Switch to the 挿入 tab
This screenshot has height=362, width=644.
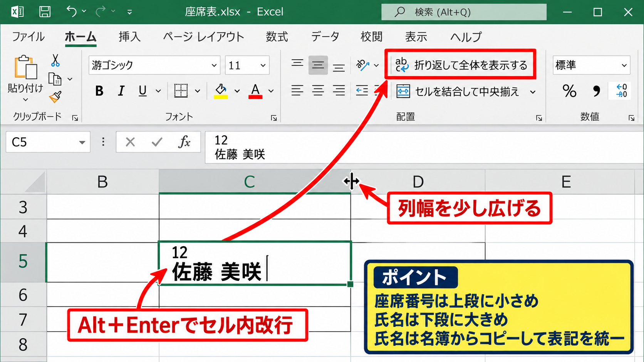[130, 37]
